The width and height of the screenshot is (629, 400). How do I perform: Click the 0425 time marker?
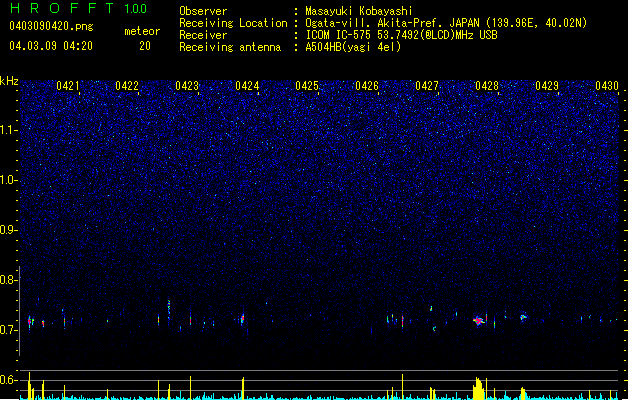pyautogui.click(x=307, y=86)
